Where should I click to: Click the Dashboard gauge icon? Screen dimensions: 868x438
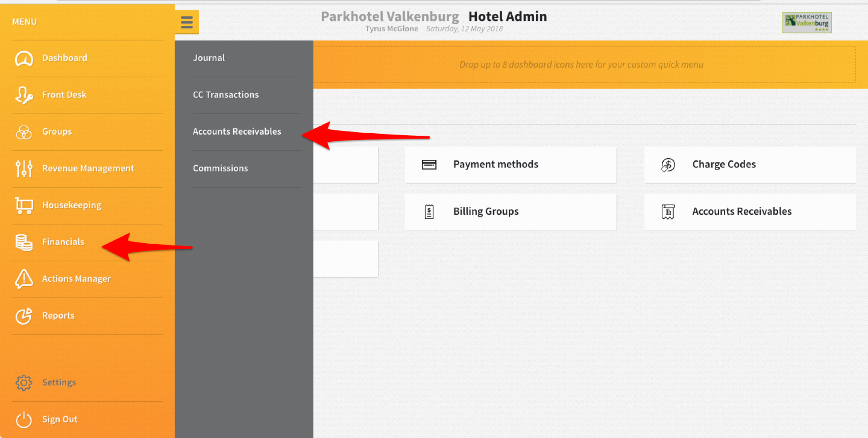pyautogui.click(x=24, y=58)
